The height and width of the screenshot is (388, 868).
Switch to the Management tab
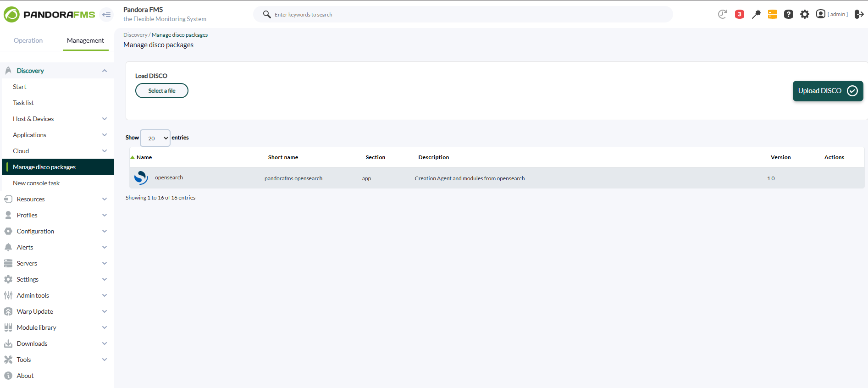pos(85,40)
